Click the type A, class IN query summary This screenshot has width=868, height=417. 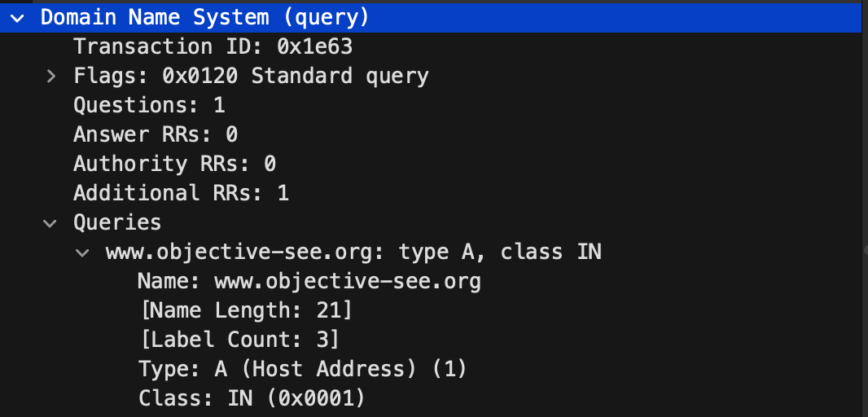[500, 252]
